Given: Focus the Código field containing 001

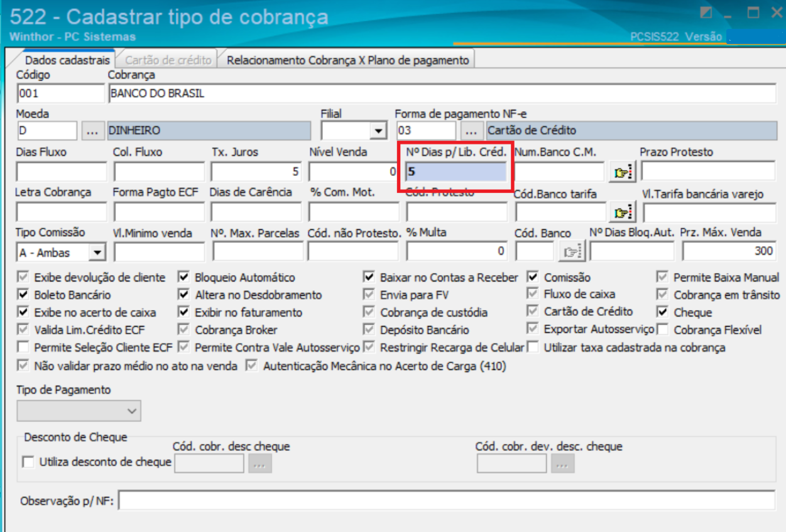Looking at the screenshot, I should point(61,94).
